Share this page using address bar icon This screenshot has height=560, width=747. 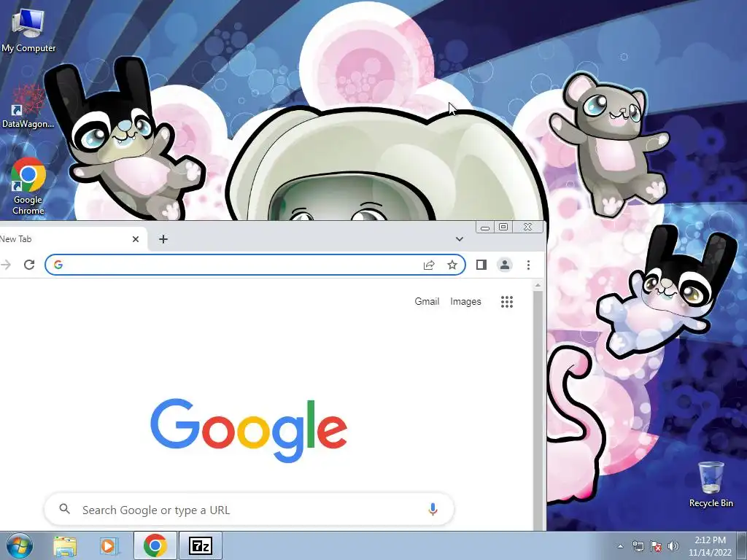click(x=429, y=265)
